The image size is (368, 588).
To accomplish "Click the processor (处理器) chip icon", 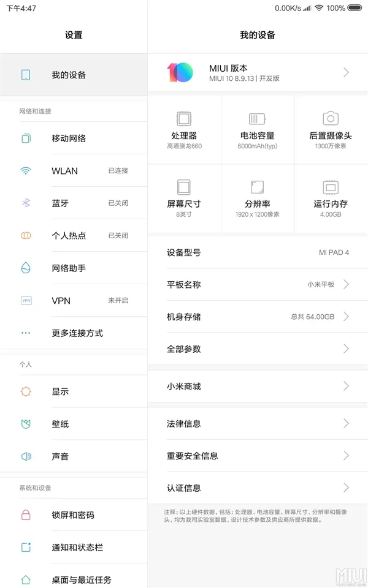I will click(184, 119).
